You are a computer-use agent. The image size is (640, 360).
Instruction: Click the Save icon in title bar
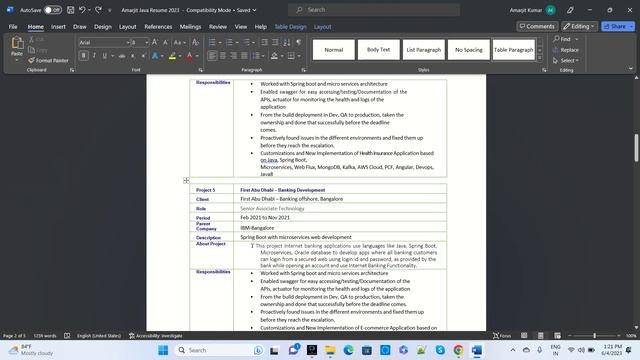pos(71,10)
